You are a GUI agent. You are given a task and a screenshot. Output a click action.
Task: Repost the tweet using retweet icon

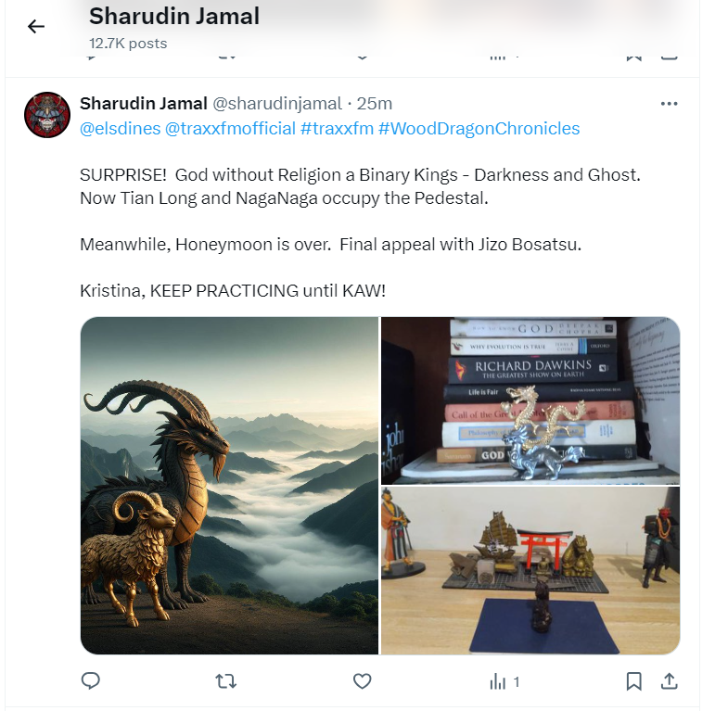click(x=226, y=681)
